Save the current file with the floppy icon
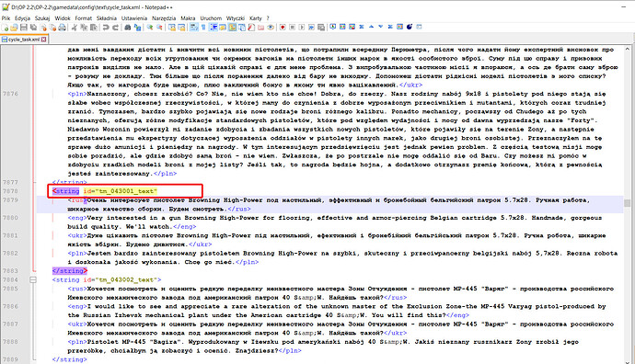 coord(24,27)
